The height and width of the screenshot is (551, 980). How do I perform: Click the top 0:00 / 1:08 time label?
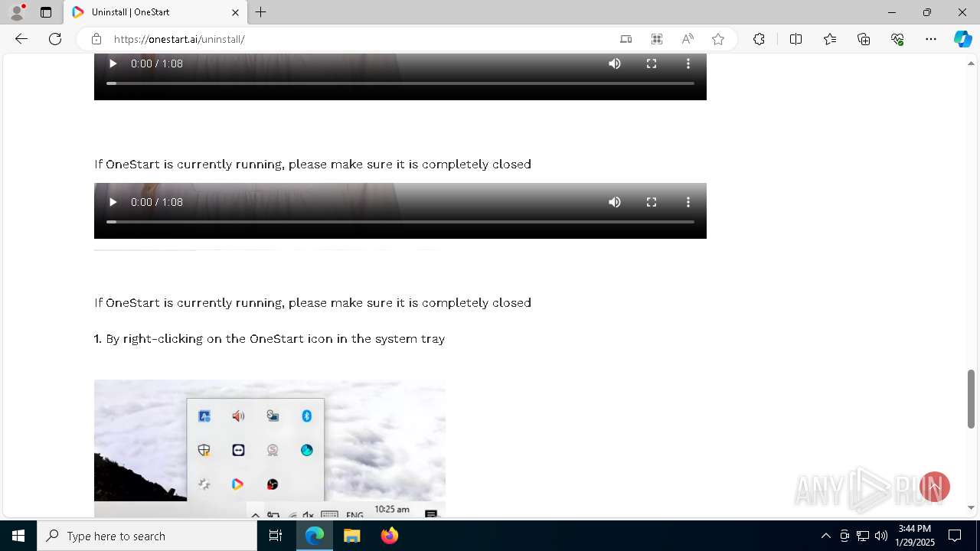[157, 64]
